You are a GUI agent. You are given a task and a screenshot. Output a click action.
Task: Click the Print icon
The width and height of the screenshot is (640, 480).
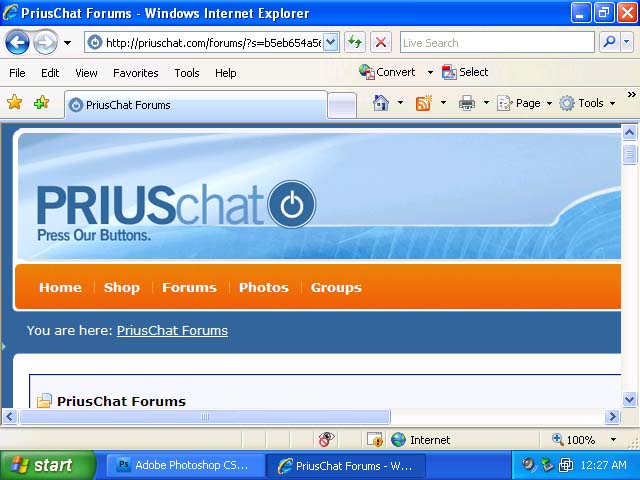click(x=467, y=103)
